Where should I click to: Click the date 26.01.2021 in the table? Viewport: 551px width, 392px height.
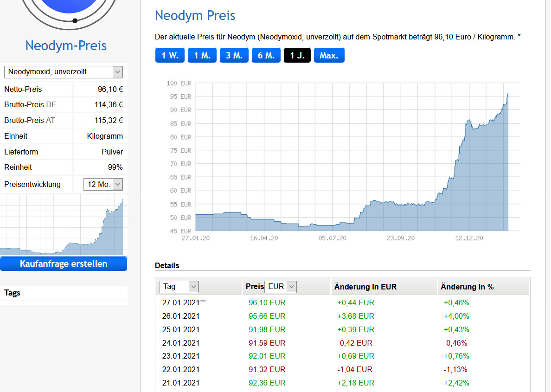pyautogui.click(x=180, y=316)
